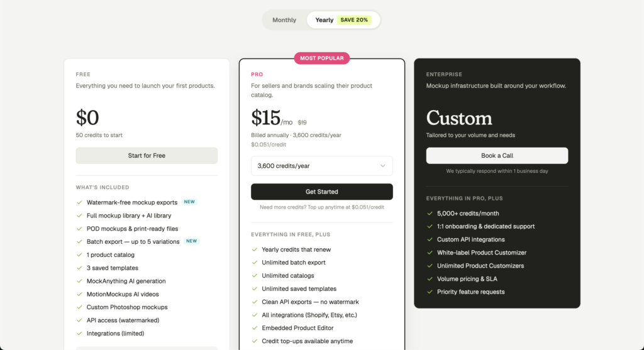Click the checkmark next to Unlimited Product Customizers
This screenshot has width=644, height=350.
(430, 266)
